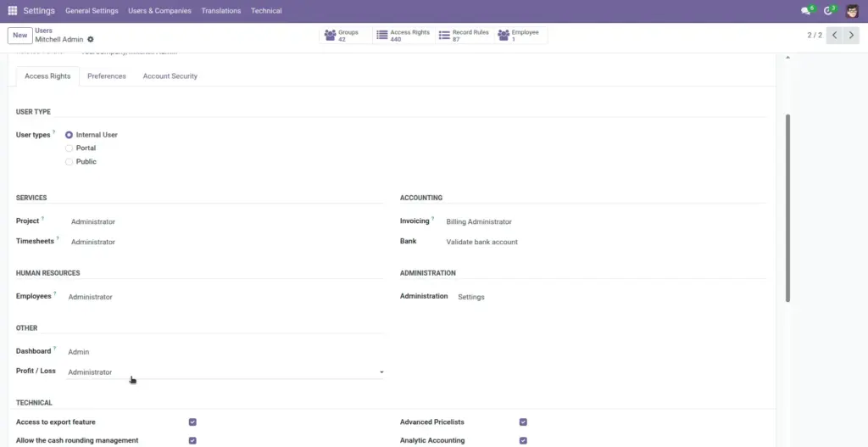Toggle the Analytic Accounting checkbox
Viewport: 868px width, 447px height.
coord(523,440)
